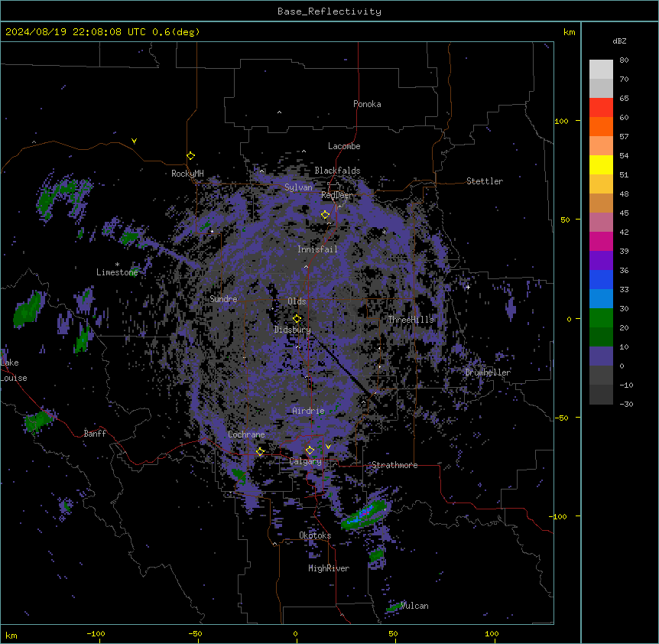Image resolution: width=659 pixels, height=644 pixels.
Task: Click the Olds town label
Action: click(x=297, y=301)
